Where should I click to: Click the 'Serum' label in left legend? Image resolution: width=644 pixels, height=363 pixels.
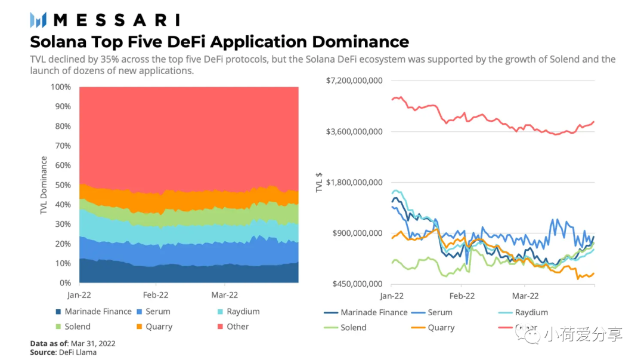[x=157, y=312]
